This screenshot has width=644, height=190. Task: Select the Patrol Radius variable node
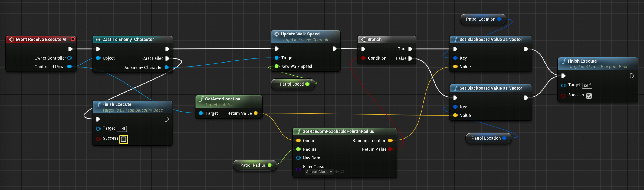coord(253,165)
